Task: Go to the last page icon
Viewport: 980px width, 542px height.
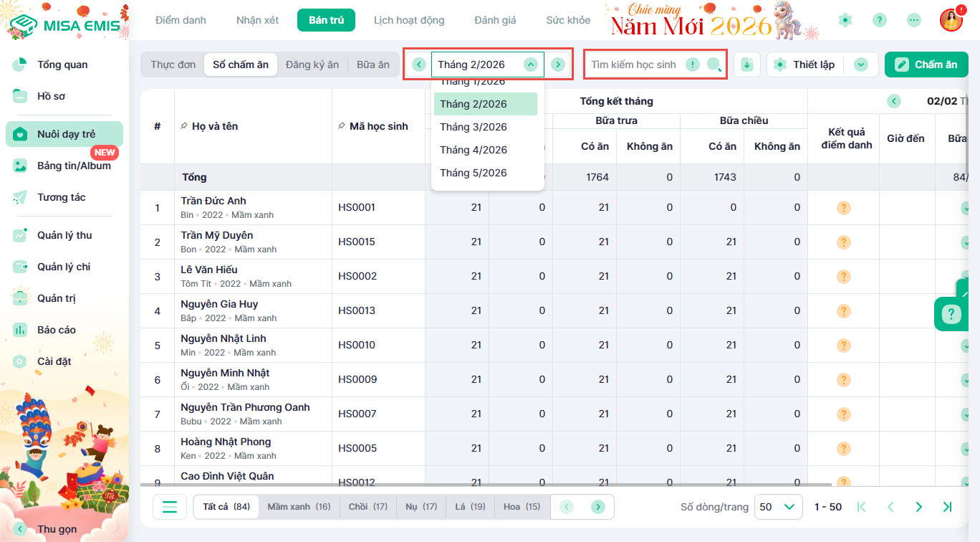Action: [x=947, y=507]
